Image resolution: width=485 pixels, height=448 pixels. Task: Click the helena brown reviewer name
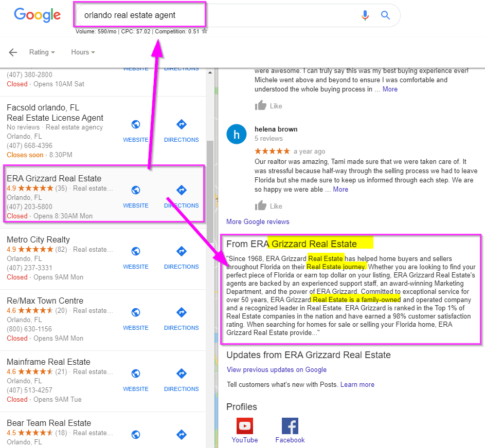tap(276, 129)
